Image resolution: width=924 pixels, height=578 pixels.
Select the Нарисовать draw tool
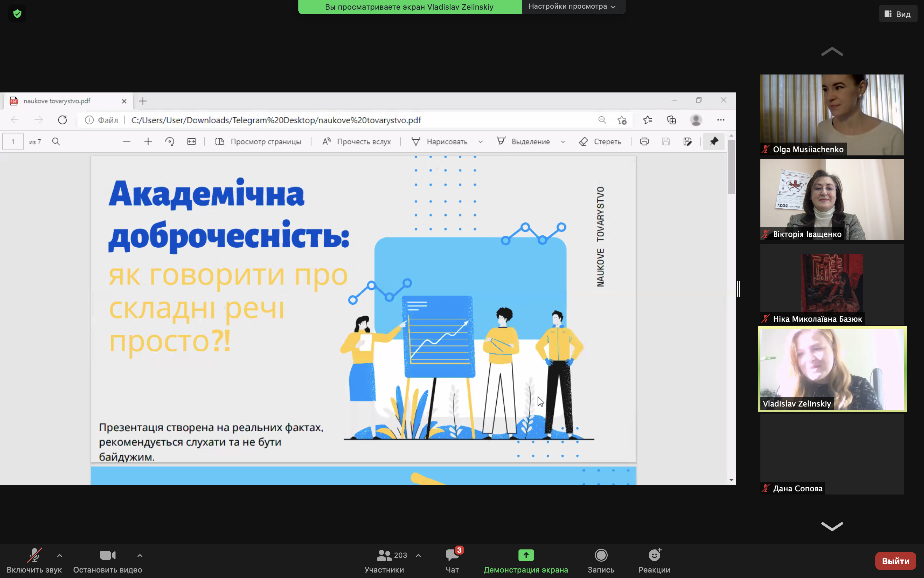(440, 141)
